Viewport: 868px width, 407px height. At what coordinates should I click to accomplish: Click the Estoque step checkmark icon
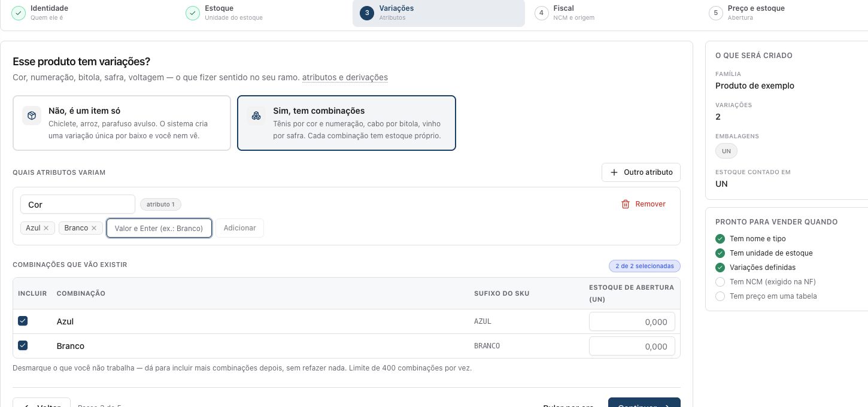(193, 13)
